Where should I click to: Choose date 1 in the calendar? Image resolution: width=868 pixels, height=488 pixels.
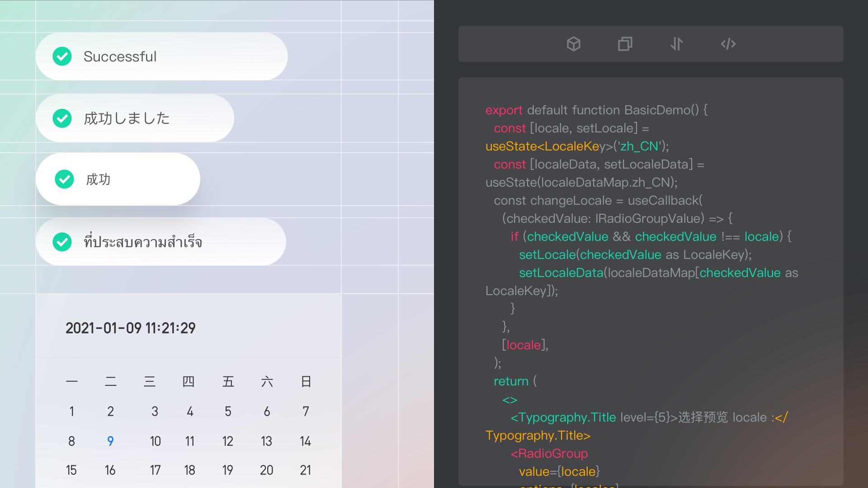(x=71, y=411)
